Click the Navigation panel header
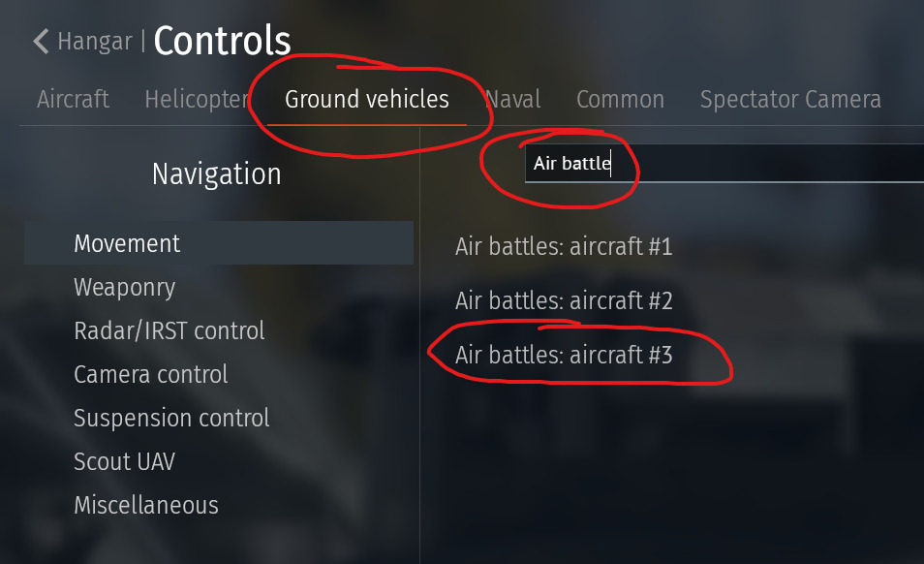The width and height of the screenshot is (924, 564). [x=216, y=174]
